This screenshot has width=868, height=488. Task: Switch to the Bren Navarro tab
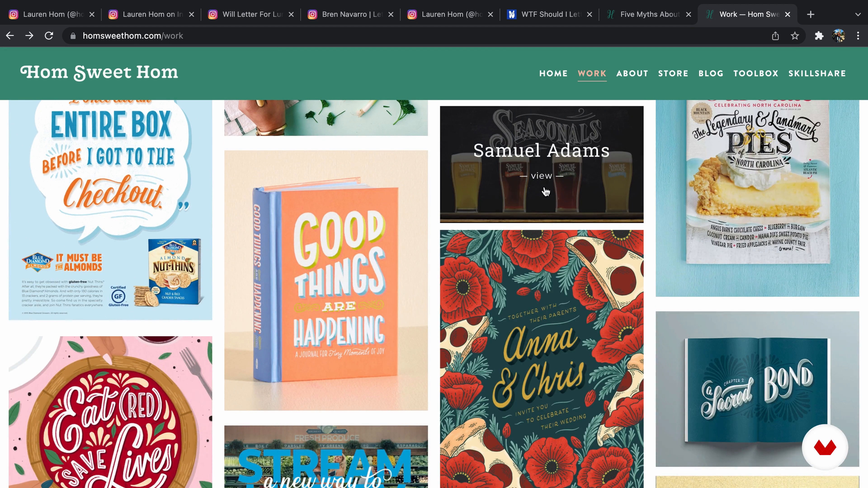coord(350,14)
